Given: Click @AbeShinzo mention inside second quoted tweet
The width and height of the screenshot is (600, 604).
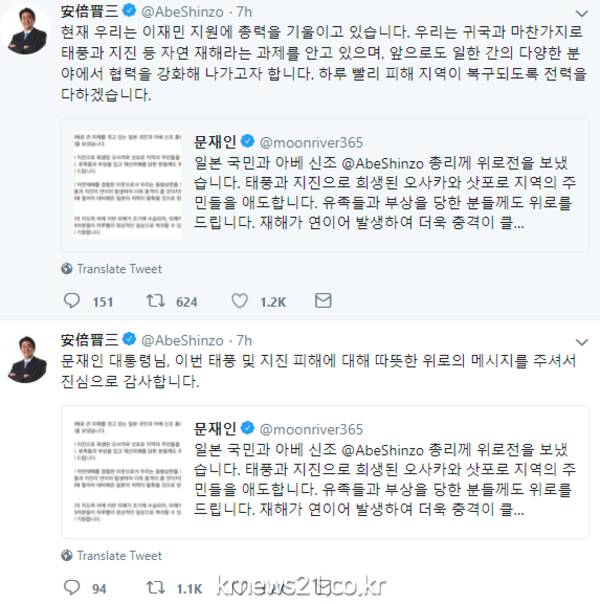Looking at the screenshot, I should tap(383, 450).
